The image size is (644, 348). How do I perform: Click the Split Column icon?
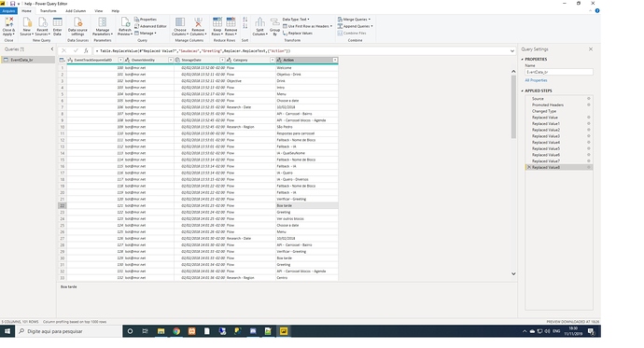[259, 27]
